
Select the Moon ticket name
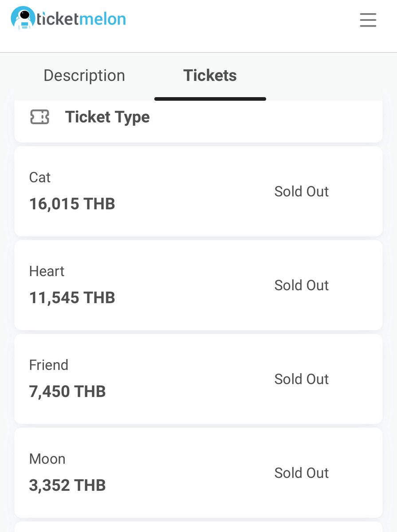coord(47,459)
